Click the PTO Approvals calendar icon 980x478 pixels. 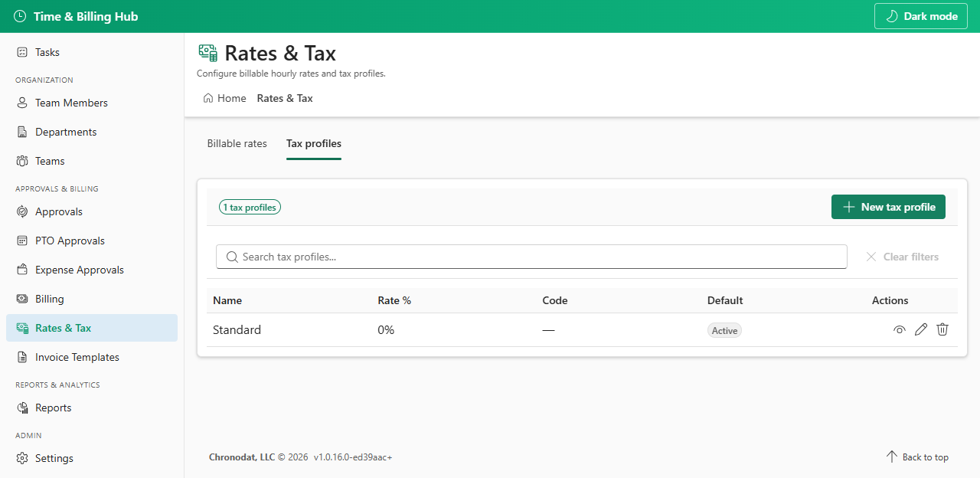coord(22,241)
